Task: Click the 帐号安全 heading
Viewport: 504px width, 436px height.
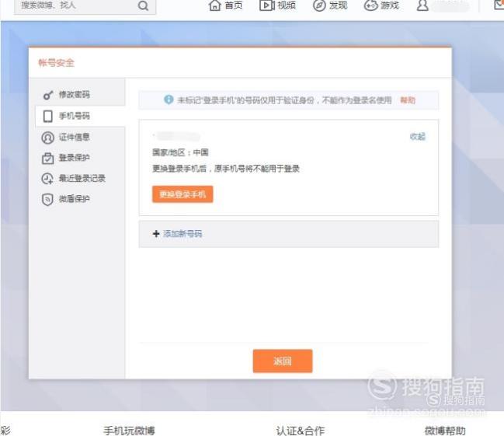Action: [x=56, y=63]
